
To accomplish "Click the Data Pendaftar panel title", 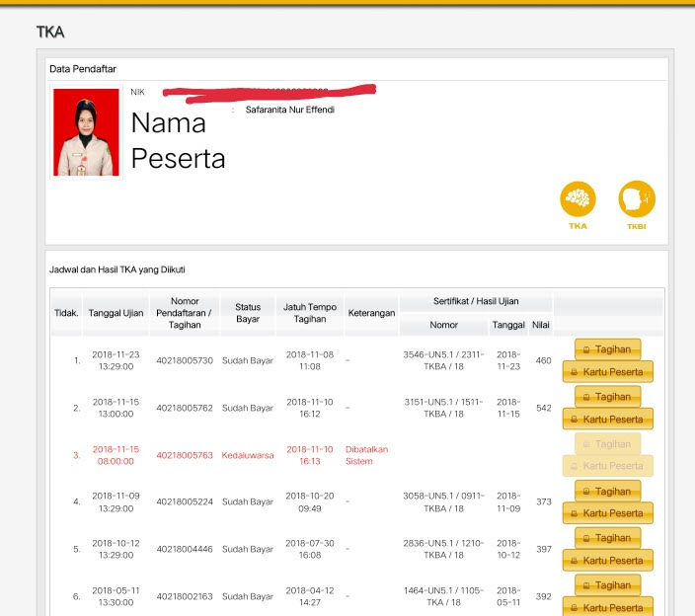I will pos(83,69).
